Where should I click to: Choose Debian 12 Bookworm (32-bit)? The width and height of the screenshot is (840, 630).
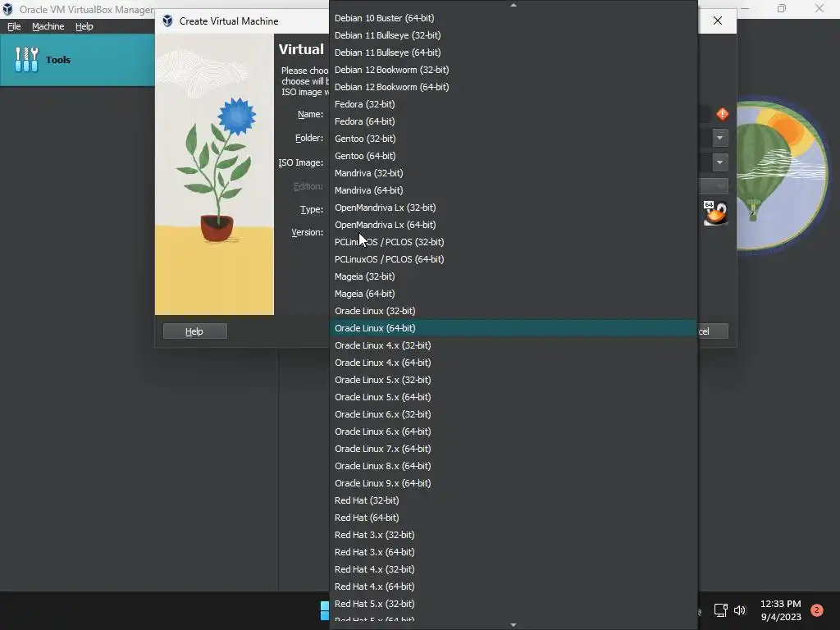514,70
